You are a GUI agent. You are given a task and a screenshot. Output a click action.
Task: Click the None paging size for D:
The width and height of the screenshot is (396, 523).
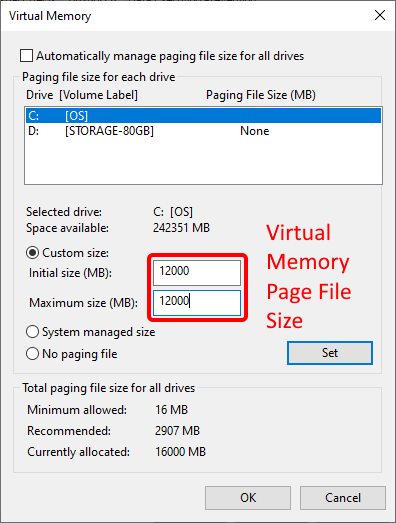255,131
